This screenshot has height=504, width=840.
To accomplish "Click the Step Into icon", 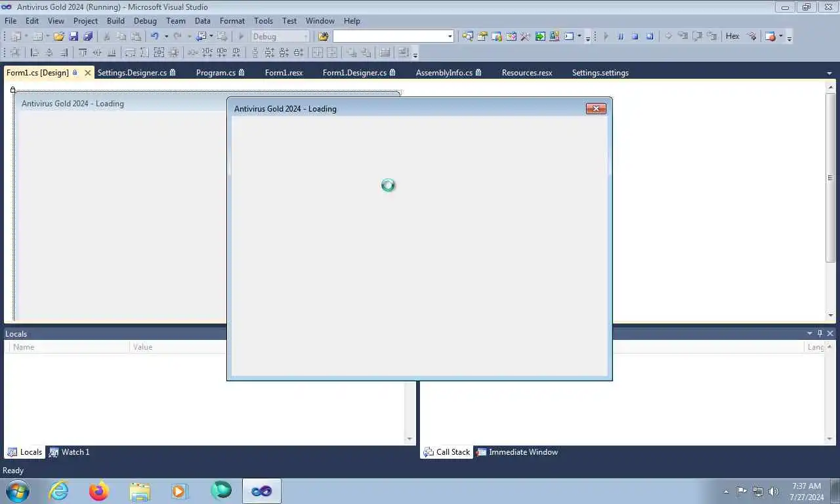I will click(682, 36).
